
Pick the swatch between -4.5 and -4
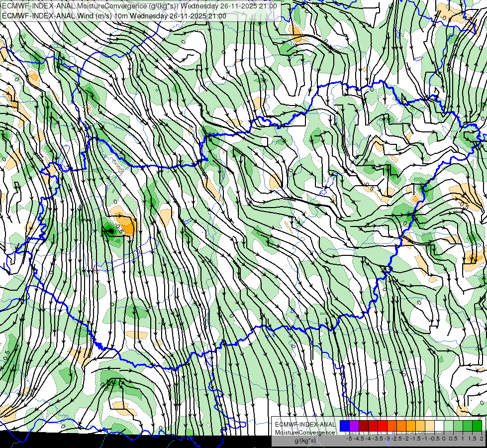(x=364, y=426)
